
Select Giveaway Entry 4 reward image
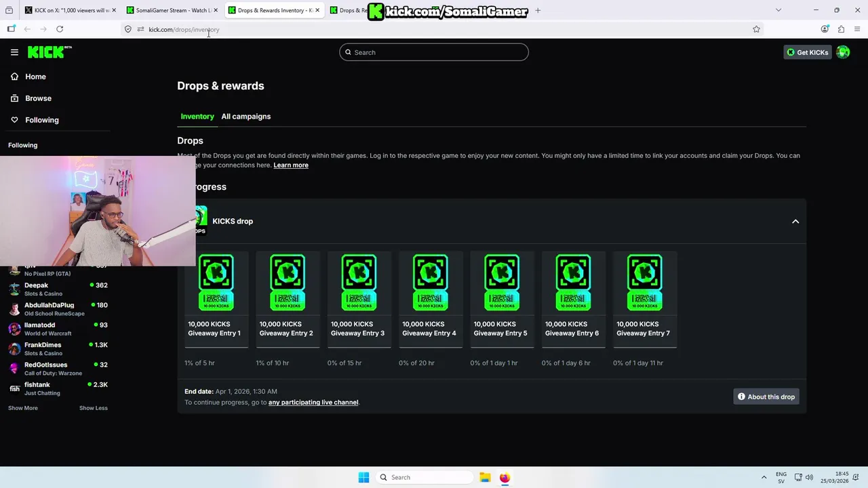tap(431, 283)
